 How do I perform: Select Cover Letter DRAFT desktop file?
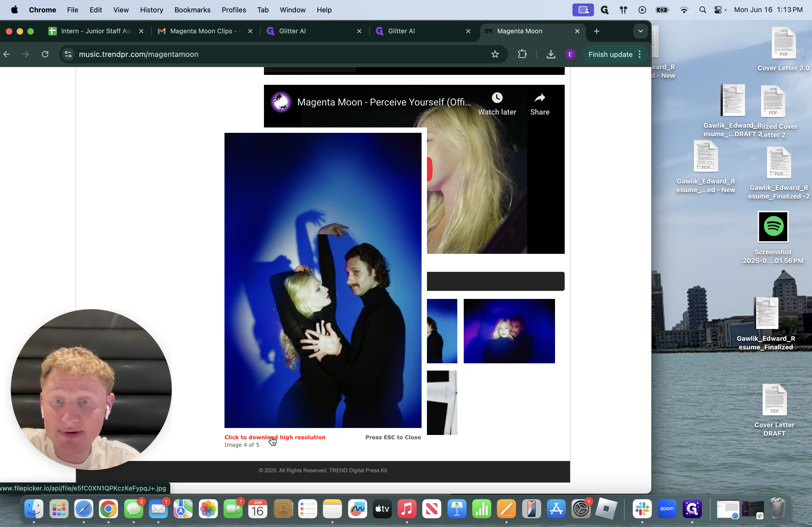(774, 410)
